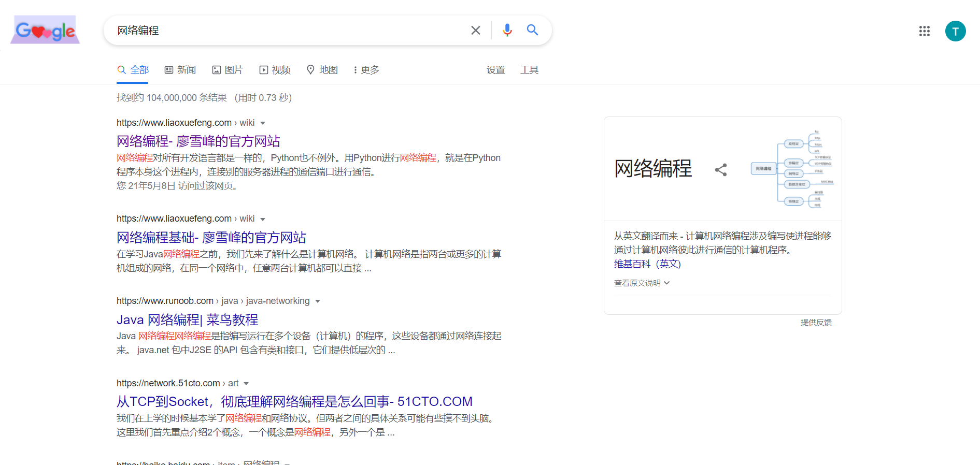The height and width of the screenshot is (465, 980).
Task: Select the 全部 results tab
Action: pyautogui.click(x=133, y=70)
